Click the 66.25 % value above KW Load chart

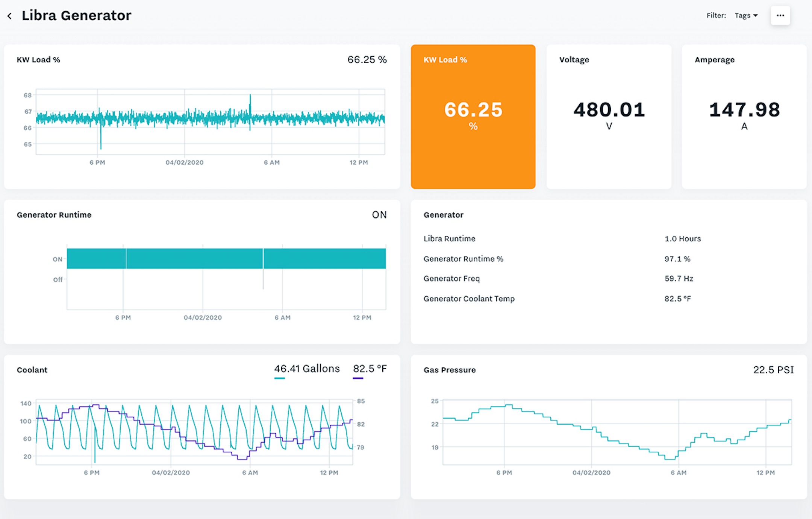367,59
